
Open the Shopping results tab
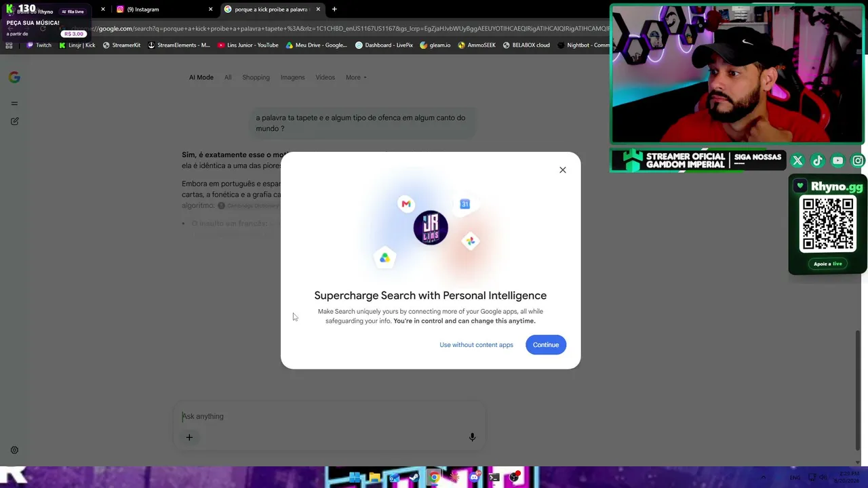[256, 77]
